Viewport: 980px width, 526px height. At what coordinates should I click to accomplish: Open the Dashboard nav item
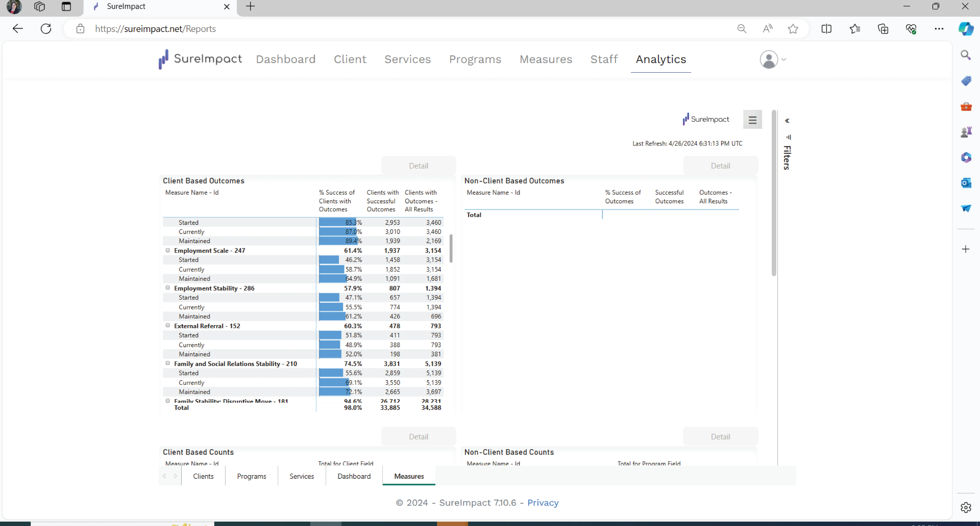click(286, 59)
